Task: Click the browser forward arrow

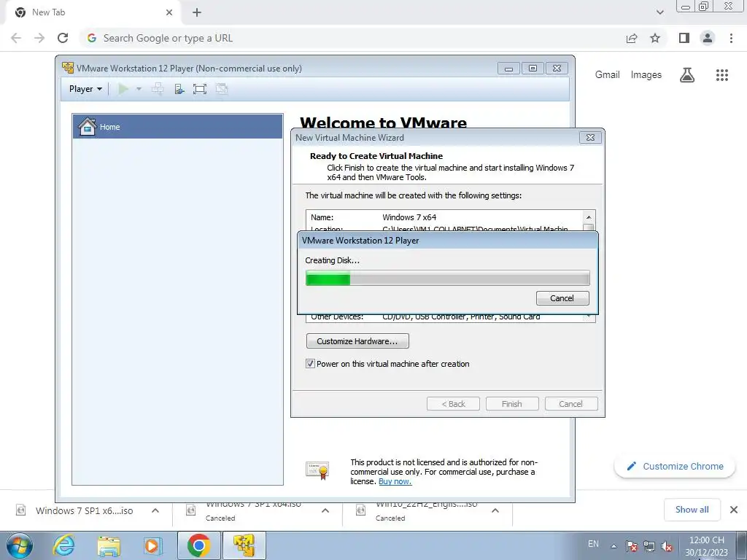Action: 39,38
